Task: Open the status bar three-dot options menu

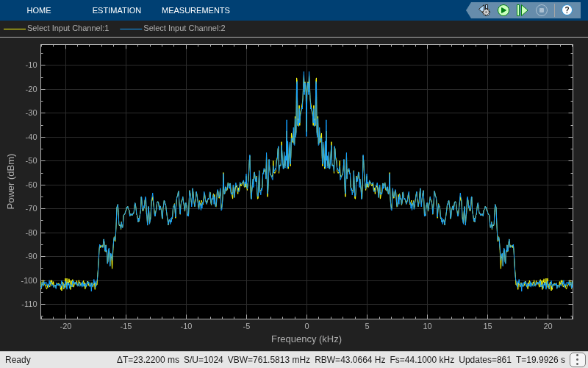Action: pyautogui.click(x=577, y=360)
